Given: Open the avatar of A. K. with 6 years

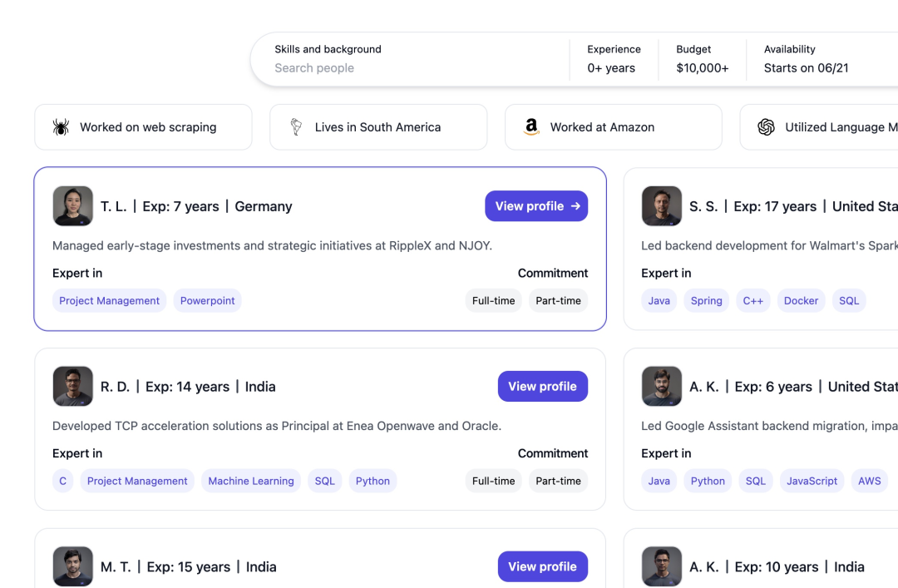Looking at the screenshot, I should click(662, 386).
